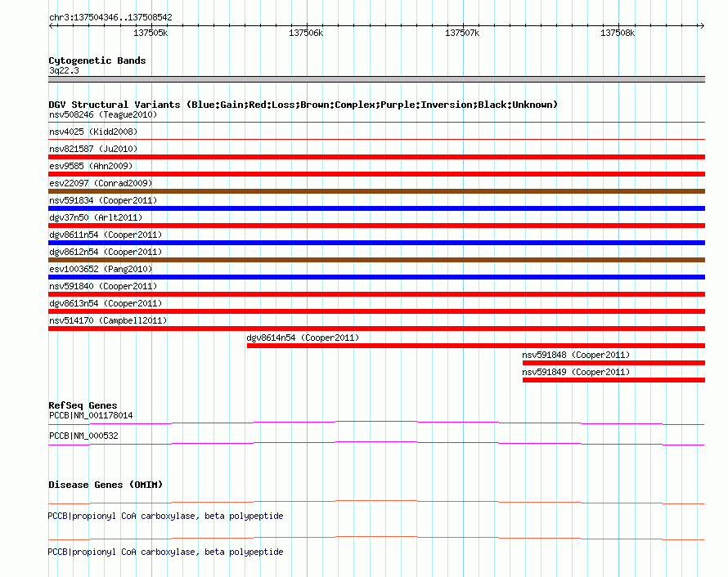Open the esv22097 (Conrad2009) label
Viewport: 728px width, 577px height.
click(x=101, y=183)
